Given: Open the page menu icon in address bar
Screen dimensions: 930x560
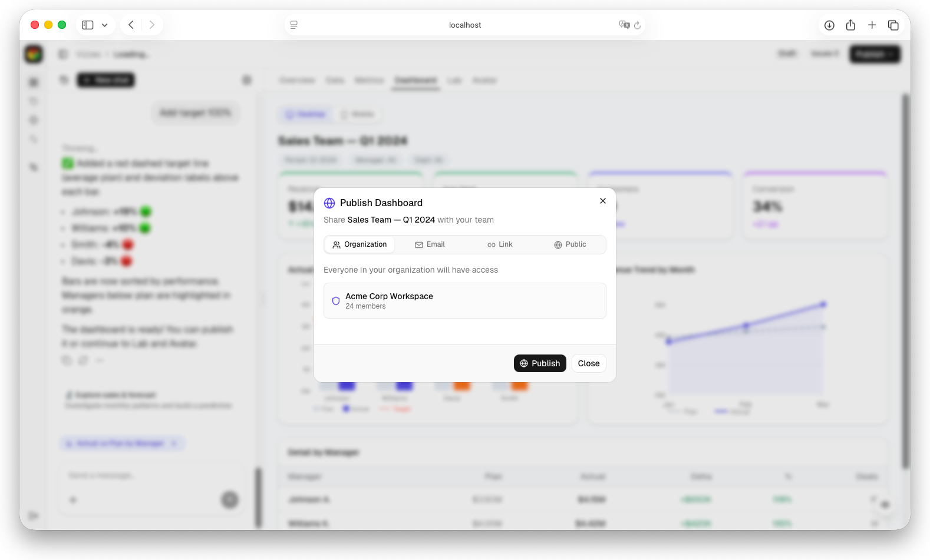Looking at the screenshot, I should [294, 25].
